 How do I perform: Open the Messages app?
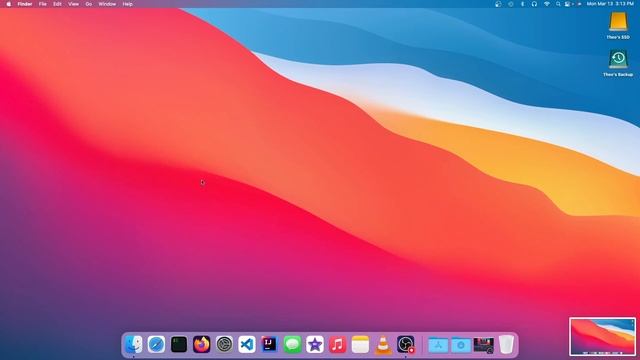coord(292,344)
